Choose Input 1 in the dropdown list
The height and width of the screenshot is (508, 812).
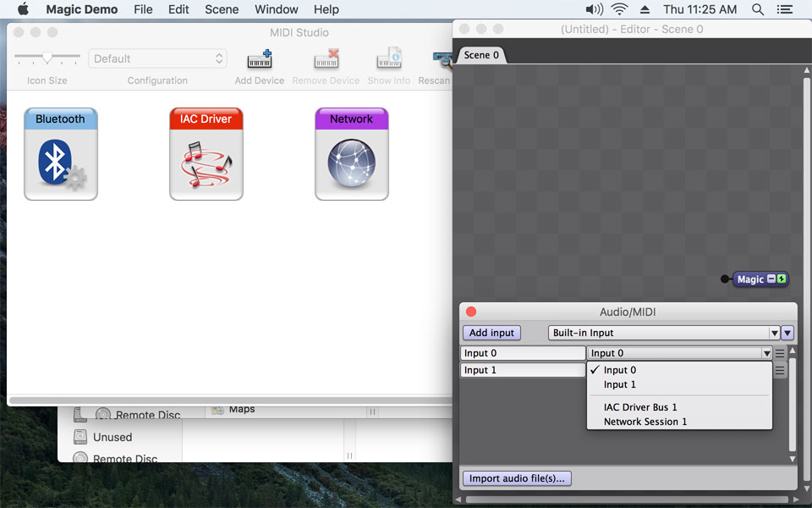point(679,384)
